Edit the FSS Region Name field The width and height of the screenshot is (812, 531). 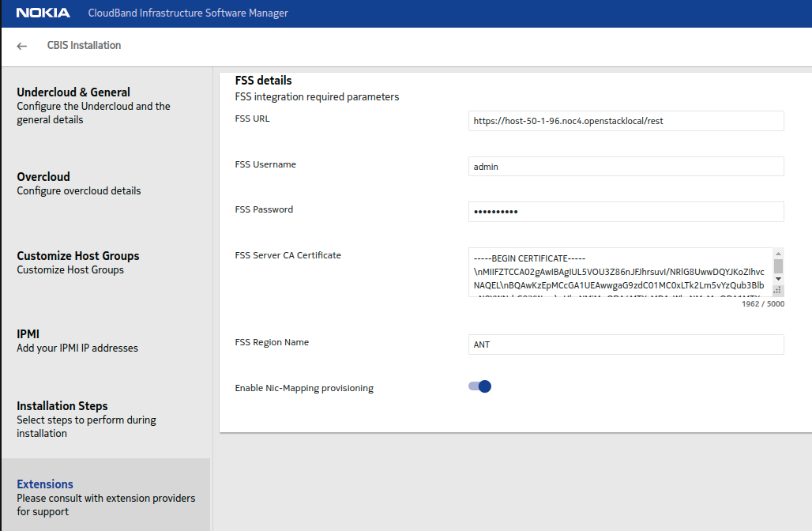coord(626,345)
